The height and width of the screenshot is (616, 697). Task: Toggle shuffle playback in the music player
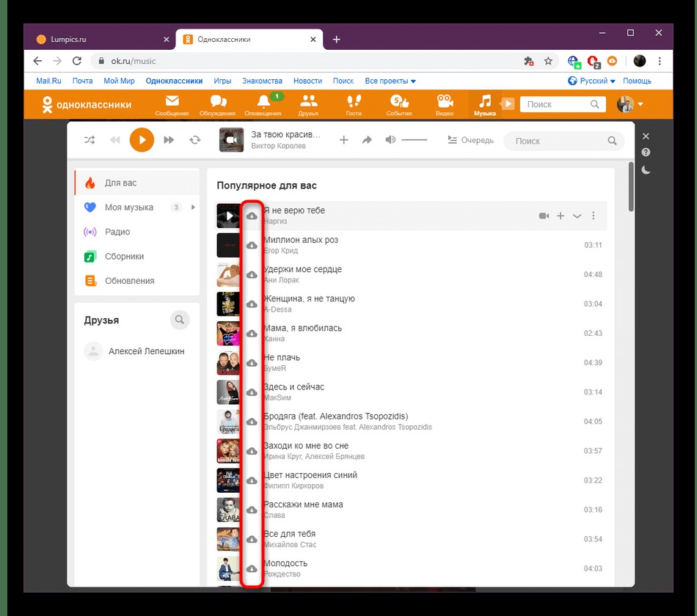pyautogui.click(x=90, y=140)
